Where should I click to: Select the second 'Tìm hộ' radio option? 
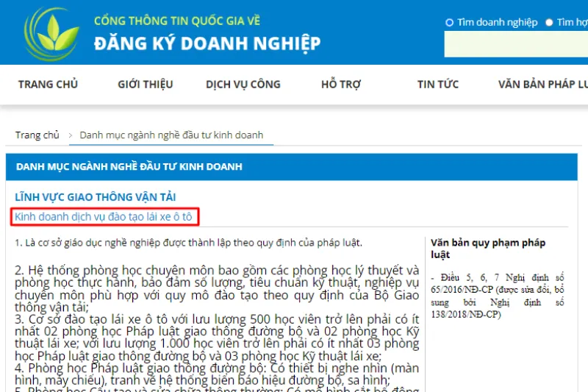549,23
